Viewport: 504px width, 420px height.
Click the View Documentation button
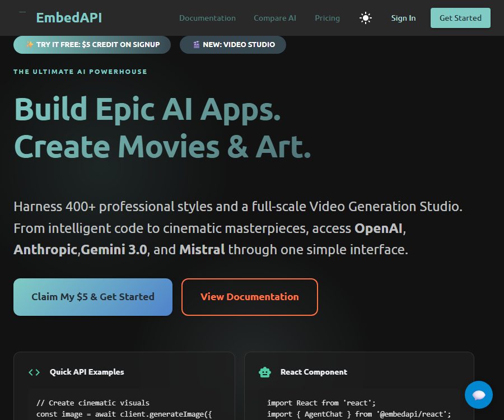point(250,297)
